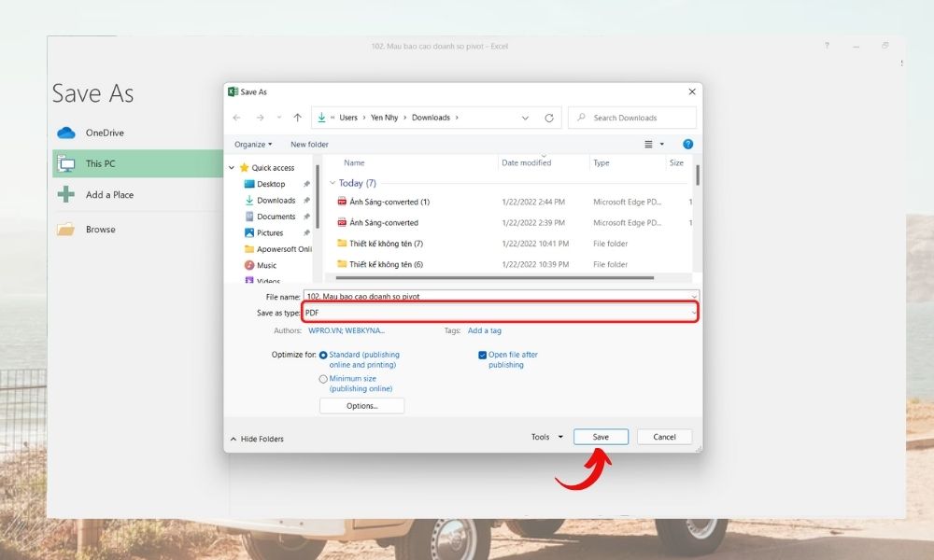Click the Cancel button

coord(664,437)
